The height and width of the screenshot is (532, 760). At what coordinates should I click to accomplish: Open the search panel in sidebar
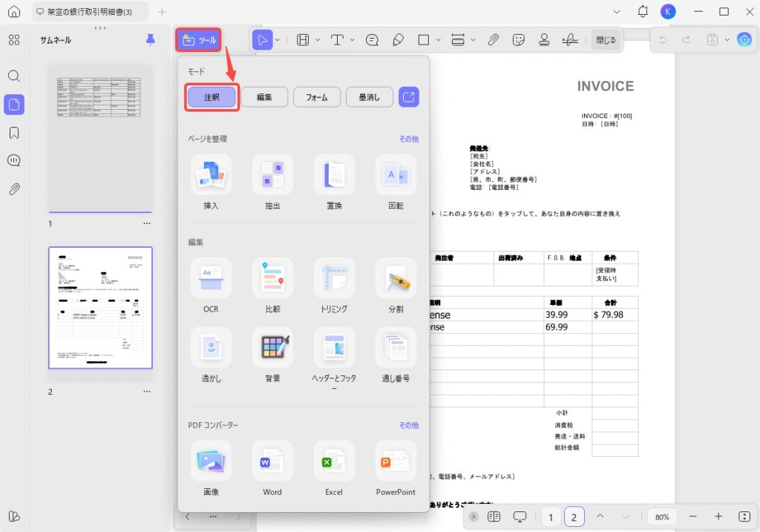[14, 76]
